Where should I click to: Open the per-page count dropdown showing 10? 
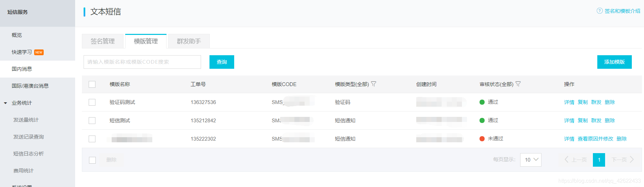pyautogui.click(x=531, y=160)
